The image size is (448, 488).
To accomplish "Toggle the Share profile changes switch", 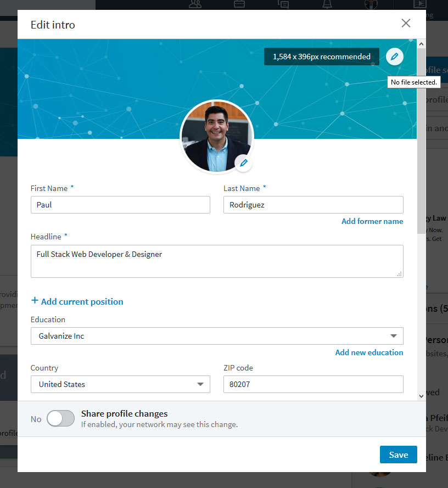I will (x=60, y=419).
